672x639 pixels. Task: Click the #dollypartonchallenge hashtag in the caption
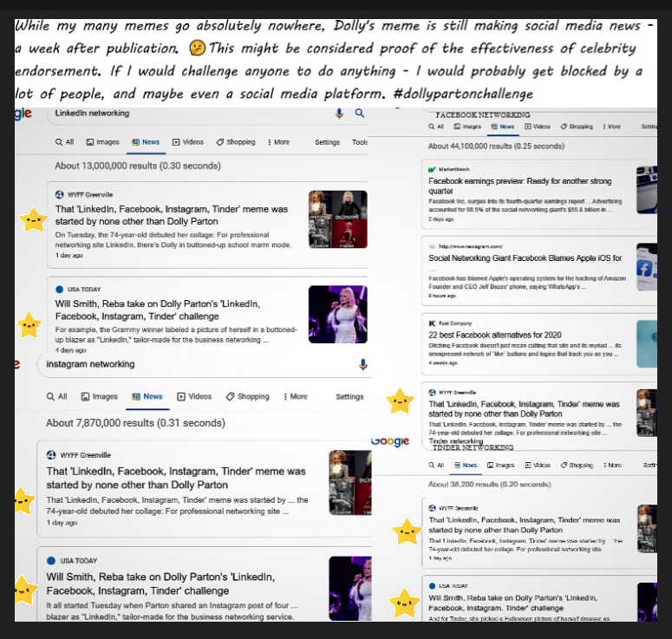coord(463,94)
